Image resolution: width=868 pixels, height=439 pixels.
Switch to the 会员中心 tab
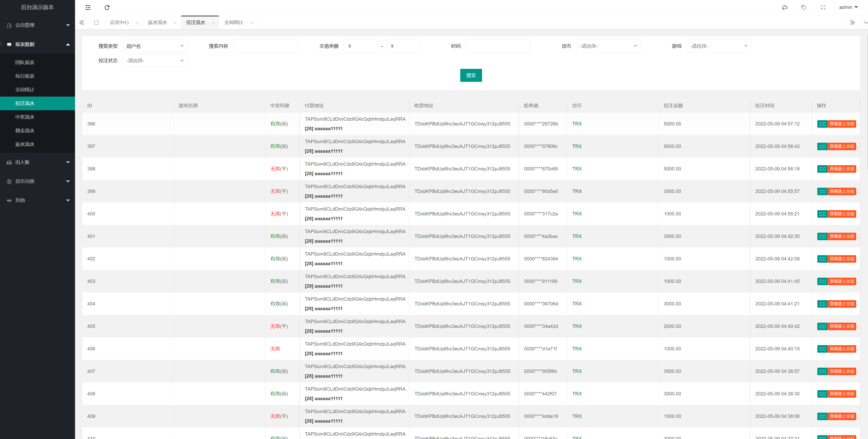tap(119, 22)
